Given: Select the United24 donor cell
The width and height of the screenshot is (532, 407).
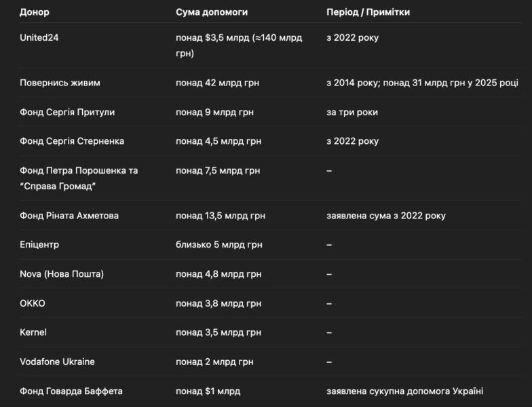Looking at the screenshot, I should [x=39, y=38].
